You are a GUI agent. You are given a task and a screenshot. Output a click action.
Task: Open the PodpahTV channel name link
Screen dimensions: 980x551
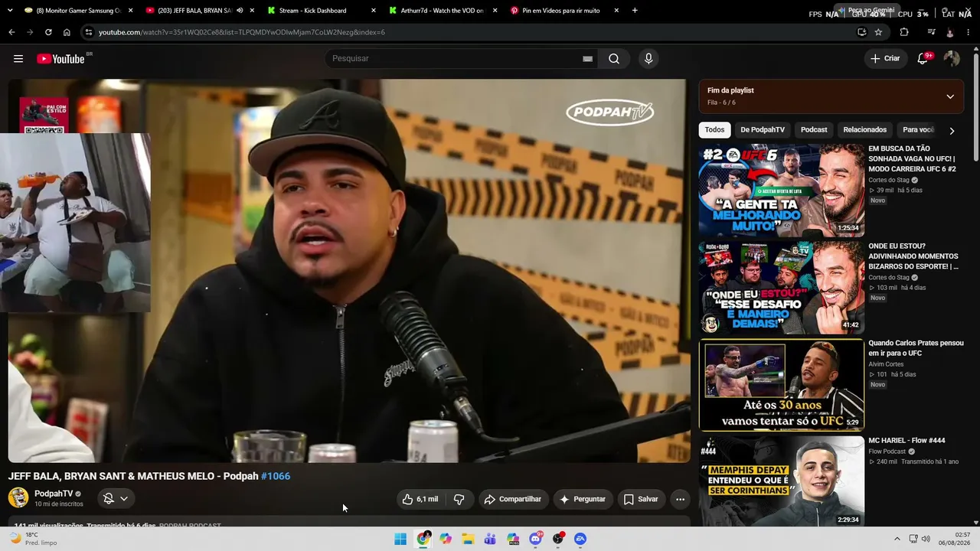54,494
